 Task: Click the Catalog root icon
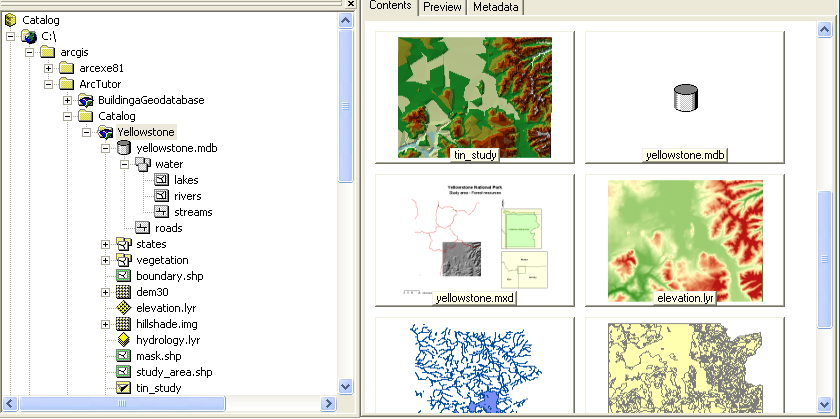(x=10, y=20)
